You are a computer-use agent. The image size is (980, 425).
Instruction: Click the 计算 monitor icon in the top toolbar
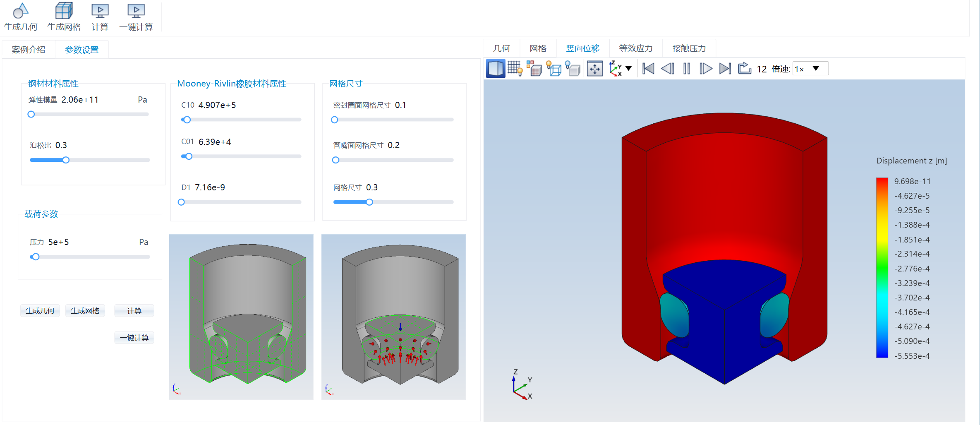tap(100, 11)
